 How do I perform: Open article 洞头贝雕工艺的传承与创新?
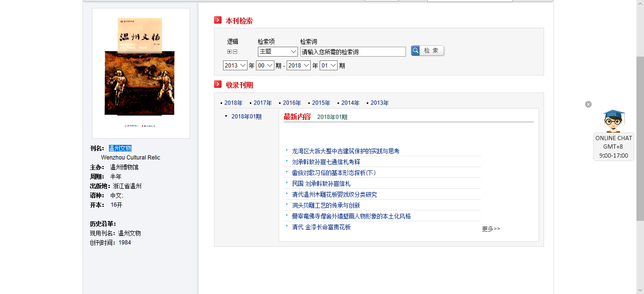pos(326,205)
